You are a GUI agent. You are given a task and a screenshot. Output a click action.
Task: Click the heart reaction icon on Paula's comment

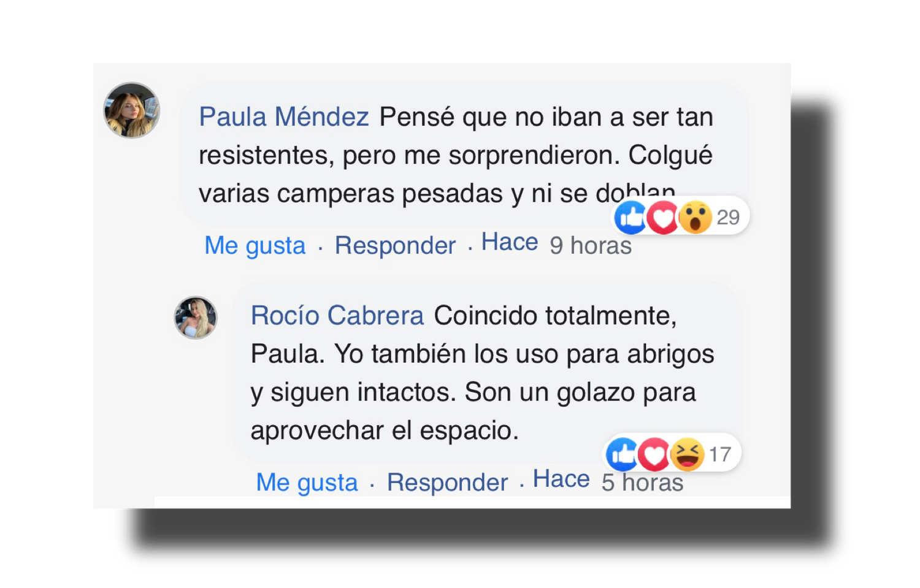coord(664,218)
